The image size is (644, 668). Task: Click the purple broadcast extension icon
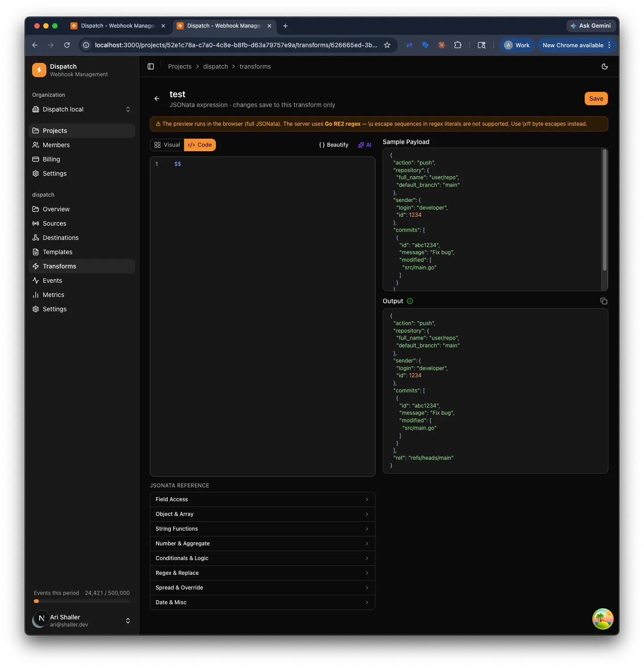coord(409,45)
